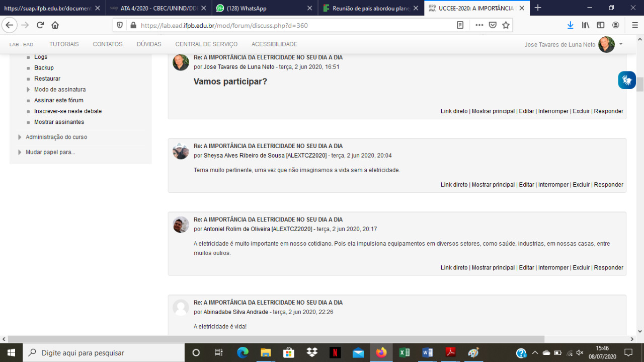
Task: Open user menu dropdown arrow
Action: [621, 44]
